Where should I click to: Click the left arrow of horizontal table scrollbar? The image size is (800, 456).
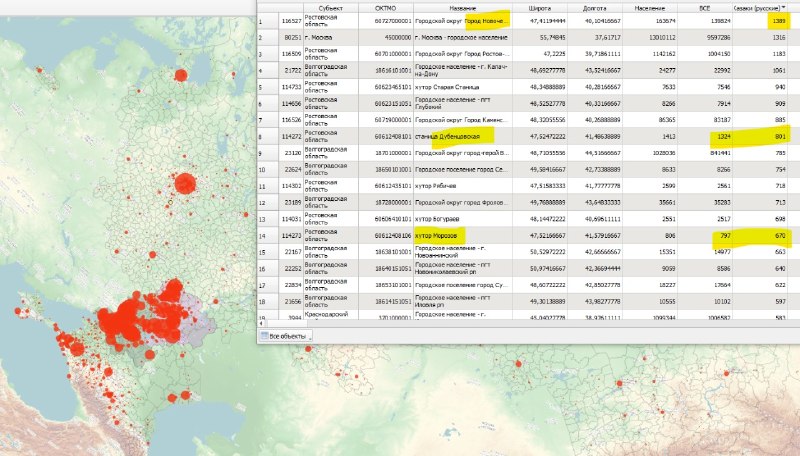[x=261, y=323]
